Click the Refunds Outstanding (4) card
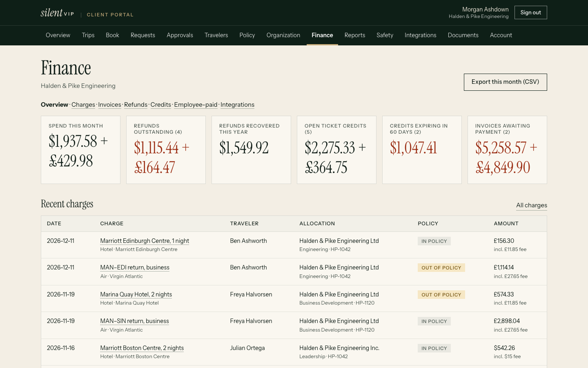The height and width of the screenshot is (368, 588). 166,150
